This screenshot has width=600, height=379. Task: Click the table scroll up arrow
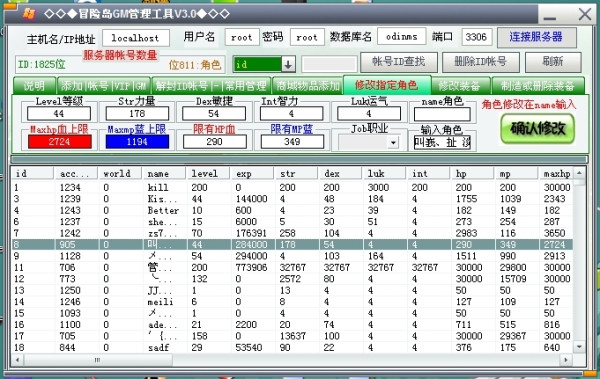click(579, 173)
